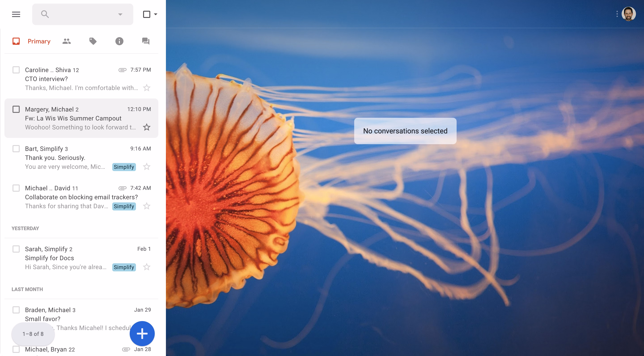Image resolution: width=644 pixels, height=356 pixels.
Task: Check the Bart, Simplify email checkbox
Action: (16, 149)
